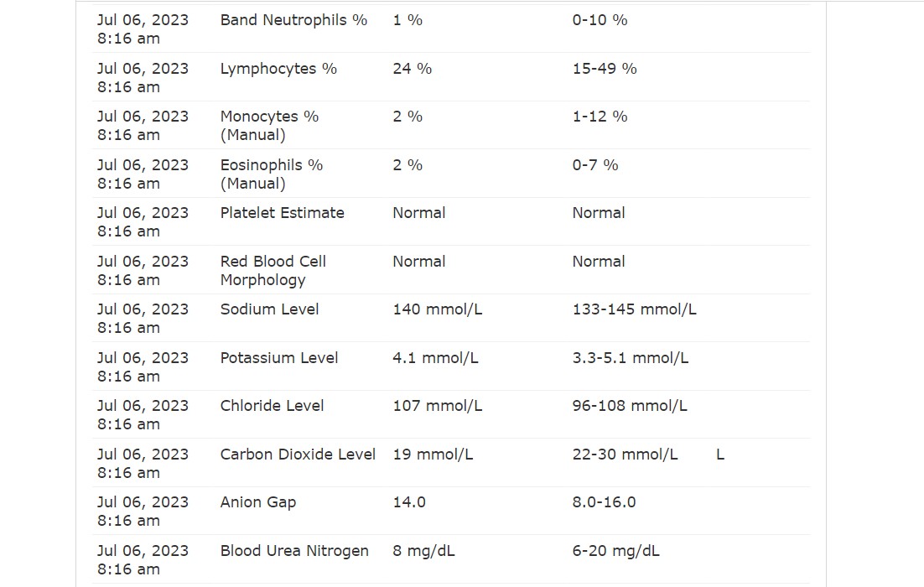Click the Potassium reference range 3.3-5.1 mmol/L
This screenshot has height=587, width=924.
(630, 358)
